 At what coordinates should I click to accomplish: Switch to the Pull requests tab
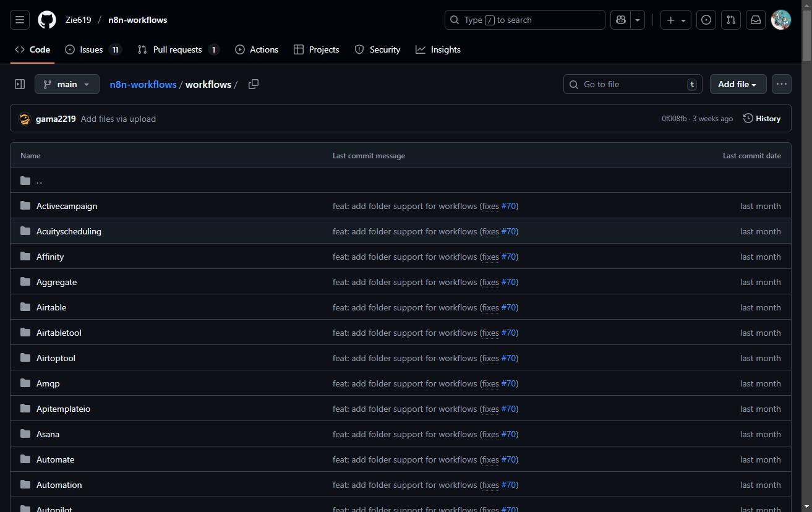point(178,49)
